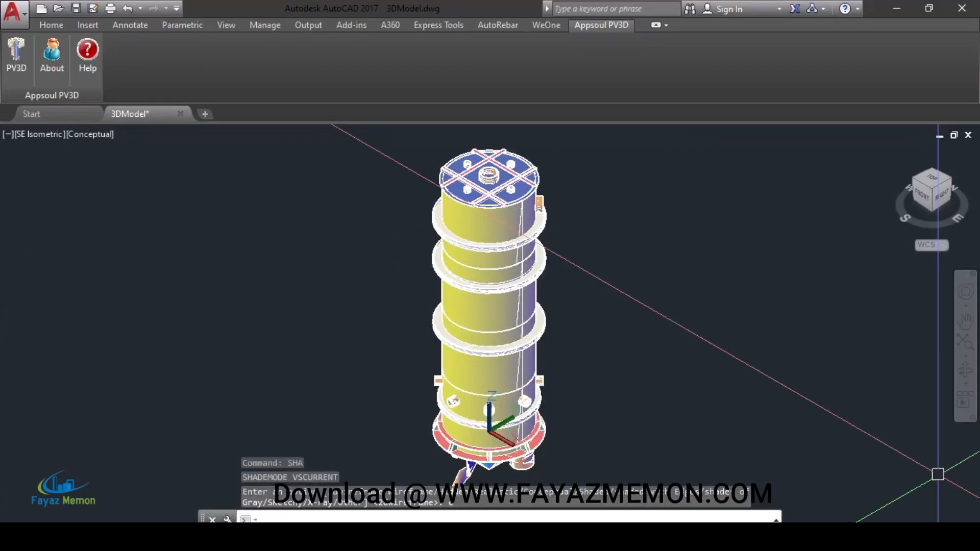The image size is (980, 551).
Task: Click the Plot printer icon
Action: 110,8
